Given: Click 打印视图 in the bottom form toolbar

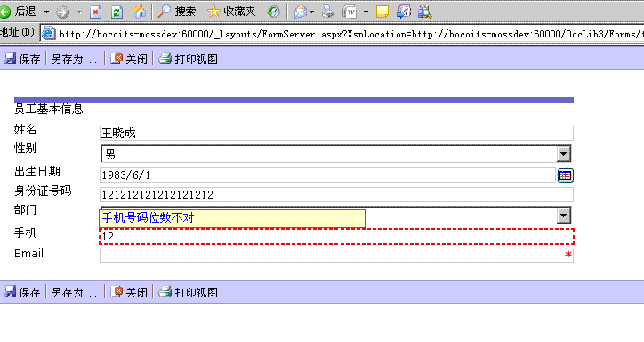Looking at the screenshot, I should pyautogui.click(x=189, y=292).
